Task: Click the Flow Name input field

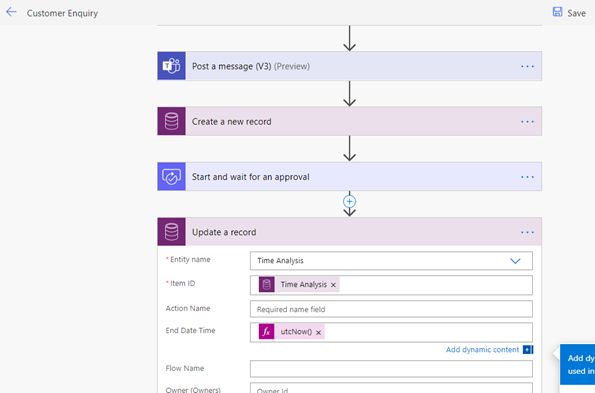Action: point(391,369)
